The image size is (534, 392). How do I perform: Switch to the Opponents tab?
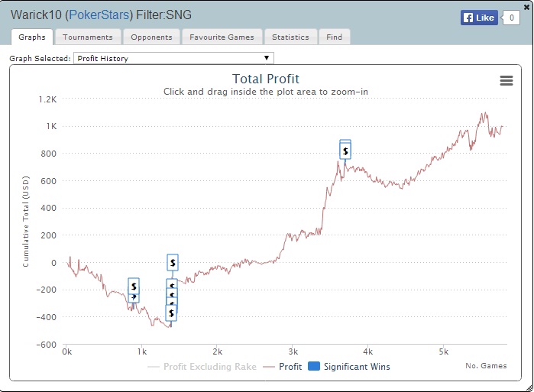151,37
